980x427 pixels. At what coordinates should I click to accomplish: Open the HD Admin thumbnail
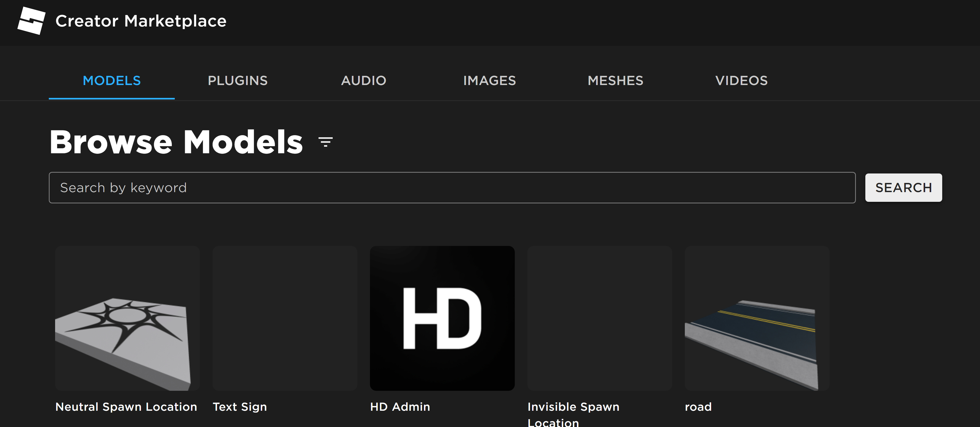[x=442, y=318]
